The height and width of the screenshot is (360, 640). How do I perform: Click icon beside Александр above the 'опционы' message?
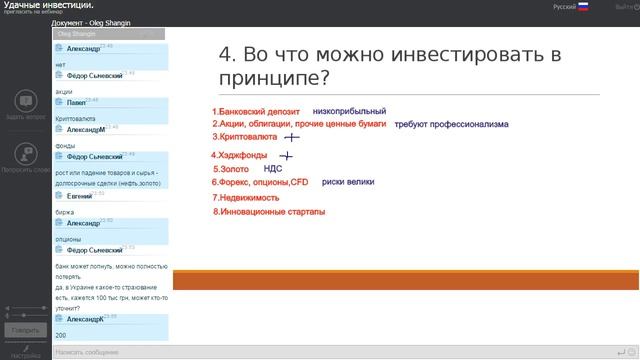click(59, 222)
